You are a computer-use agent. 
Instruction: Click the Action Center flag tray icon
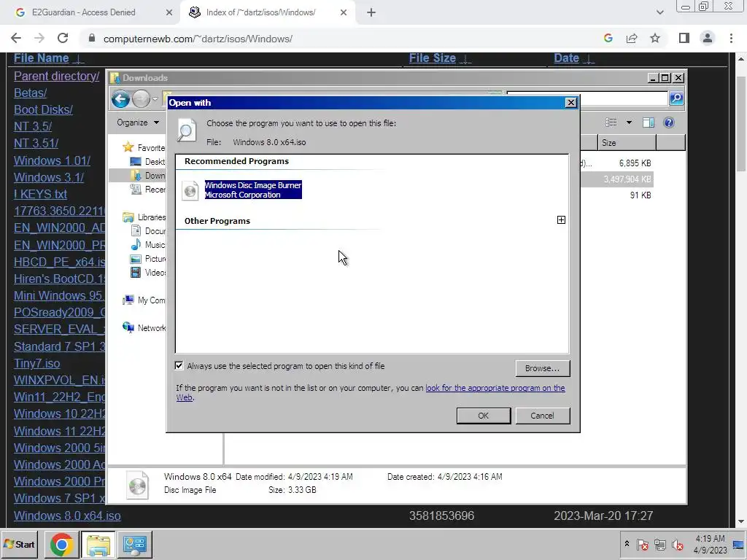pos(642,544)
